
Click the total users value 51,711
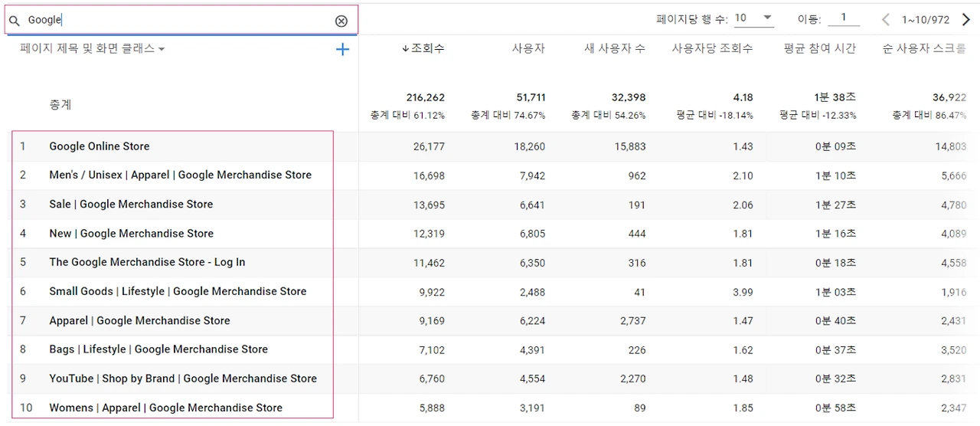531,97
